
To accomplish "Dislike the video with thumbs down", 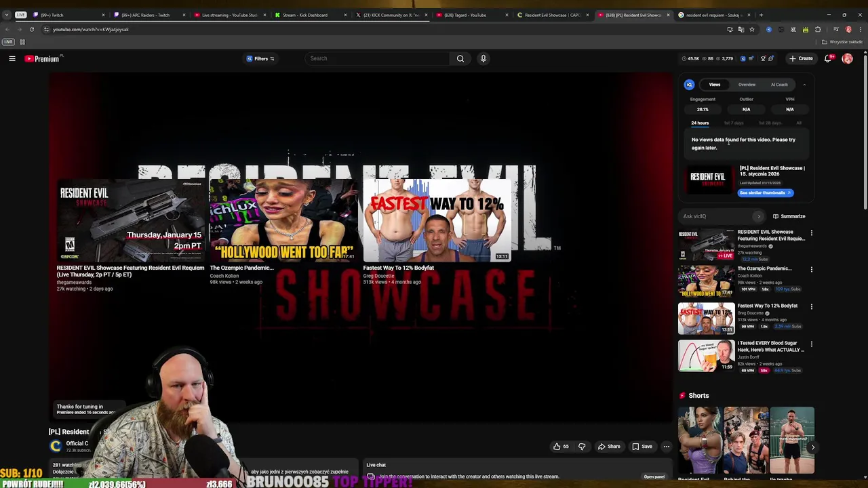I will (582, 447).
